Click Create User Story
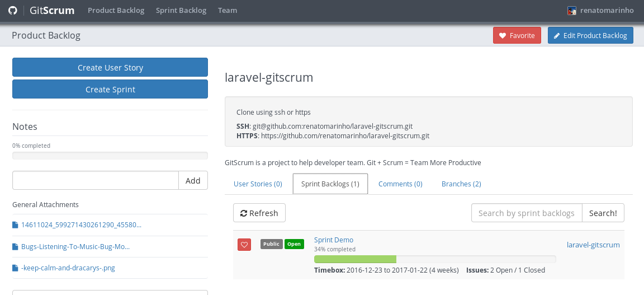 tap(110, 68)
